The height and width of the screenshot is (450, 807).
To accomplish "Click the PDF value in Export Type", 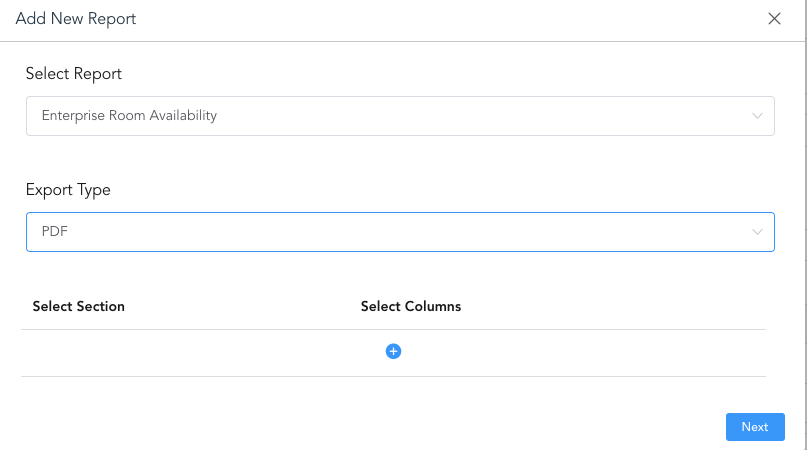I will coord(54,232).
